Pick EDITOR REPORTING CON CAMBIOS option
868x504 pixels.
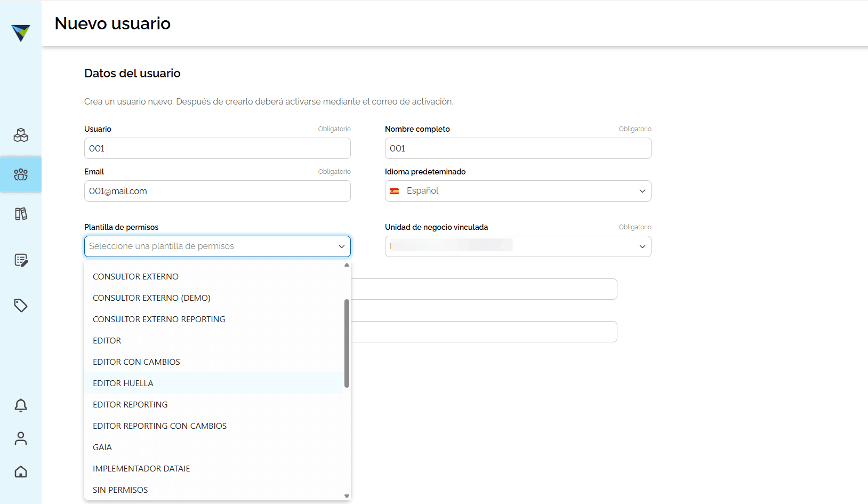[213, 426]
